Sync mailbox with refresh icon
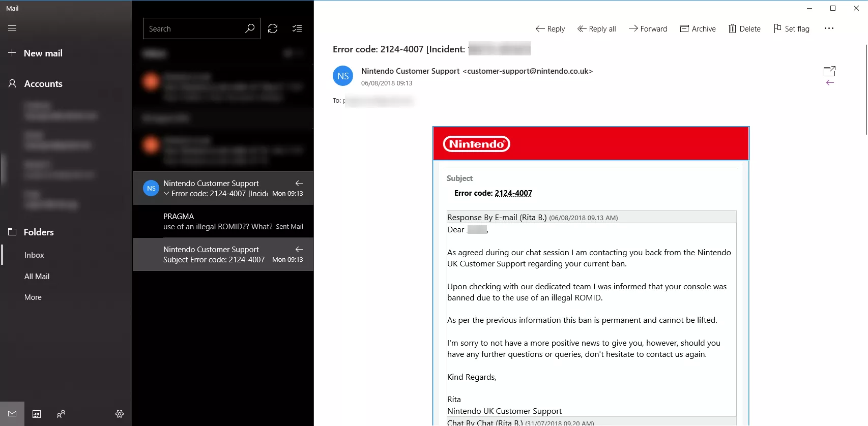 tap(273, 28)
